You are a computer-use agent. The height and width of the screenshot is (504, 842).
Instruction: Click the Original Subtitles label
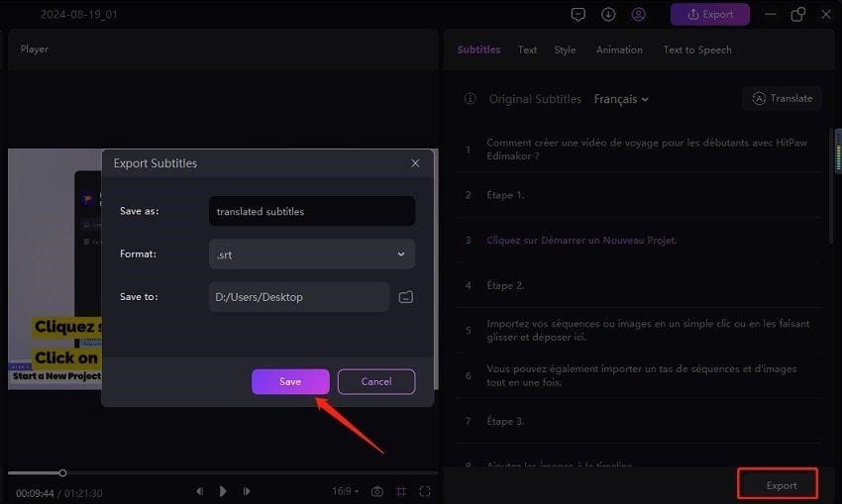(x=535, y=99)
